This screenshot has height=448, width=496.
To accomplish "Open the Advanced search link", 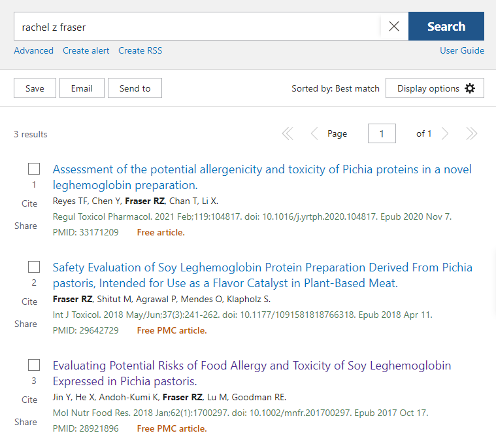I will pos(33,50).
